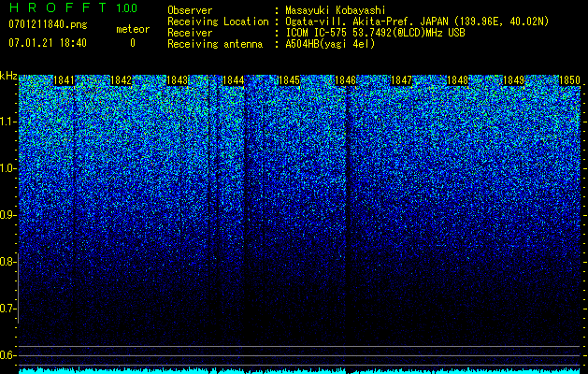Click the 0.8 frequency axis label

[x=7, y=262]
